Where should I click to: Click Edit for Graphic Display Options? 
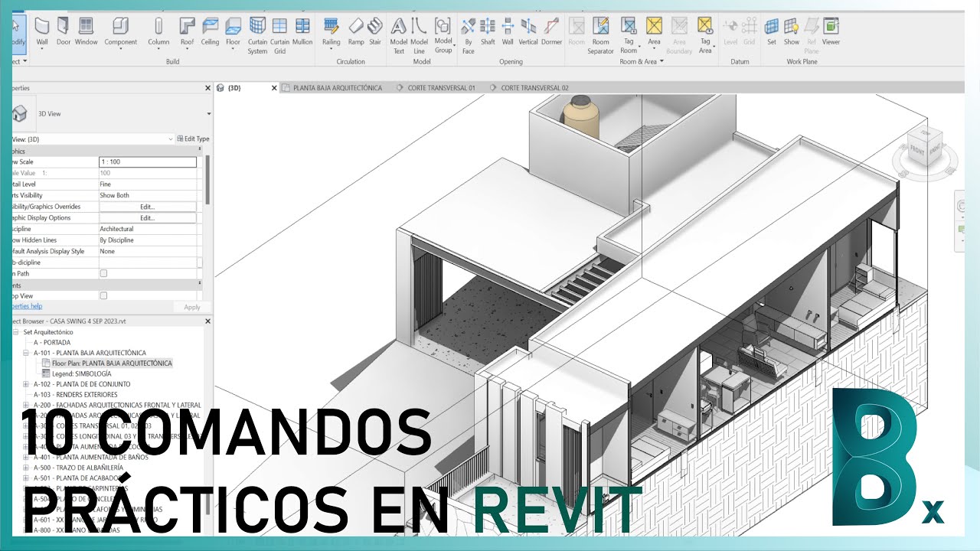pyautogui.click(x=147, y=218)
